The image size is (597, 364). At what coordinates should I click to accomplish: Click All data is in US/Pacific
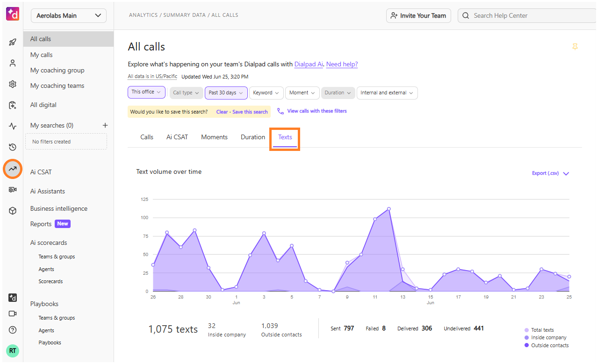tap(152, 77)
